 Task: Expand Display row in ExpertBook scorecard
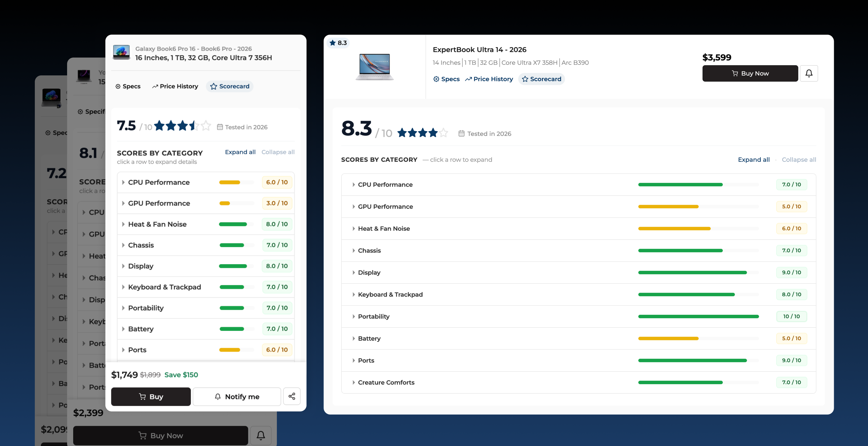tap(579, 272)
